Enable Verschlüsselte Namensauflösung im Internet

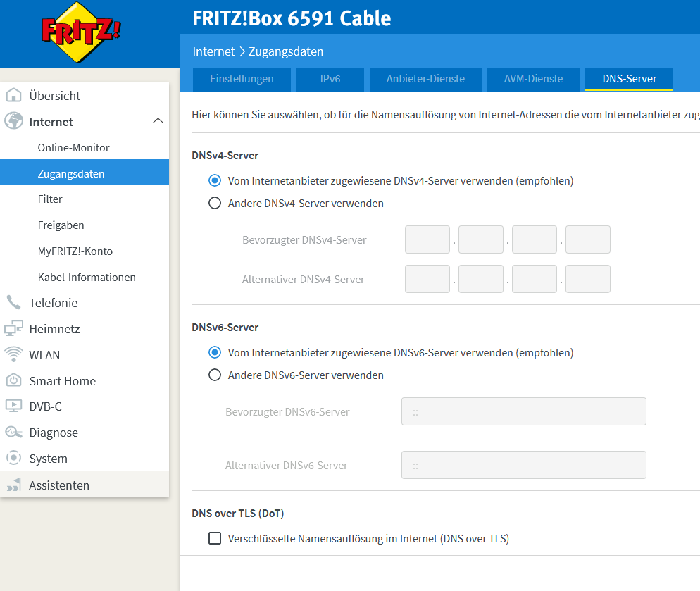[x=214, y=538]
